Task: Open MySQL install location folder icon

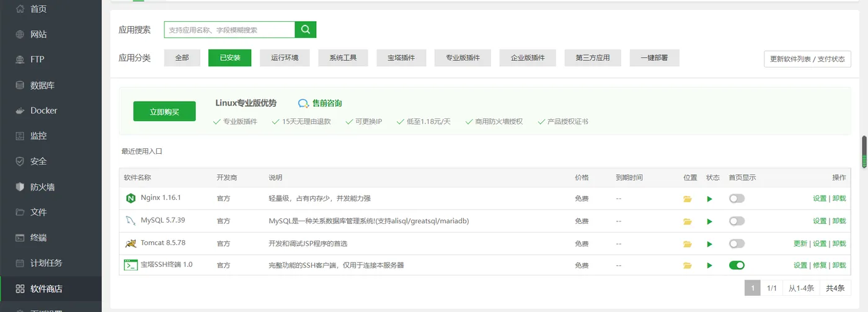Action: [687, 221]
